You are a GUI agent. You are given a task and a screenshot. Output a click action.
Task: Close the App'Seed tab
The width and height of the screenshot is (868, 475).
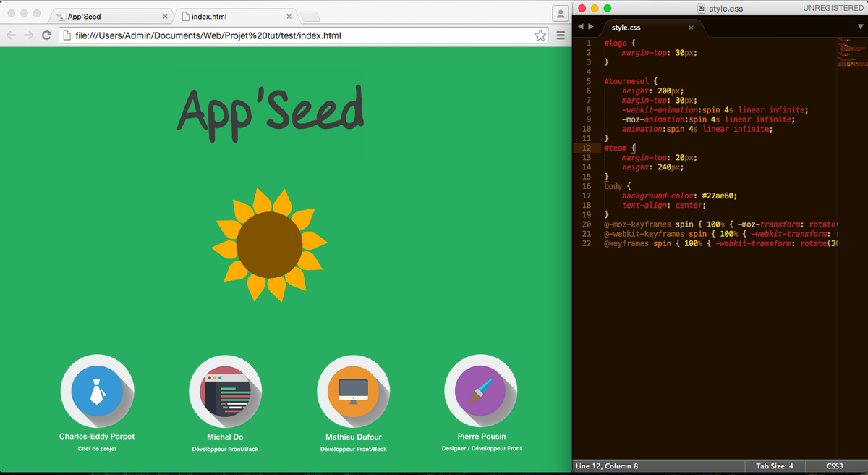(x=165, y=16)
